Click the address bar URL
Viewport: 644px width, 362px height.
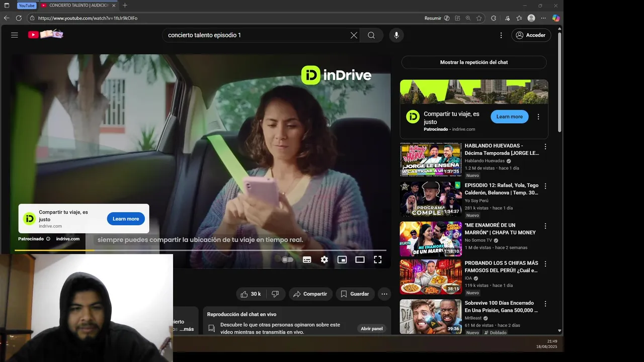click(x=88, y=18)
